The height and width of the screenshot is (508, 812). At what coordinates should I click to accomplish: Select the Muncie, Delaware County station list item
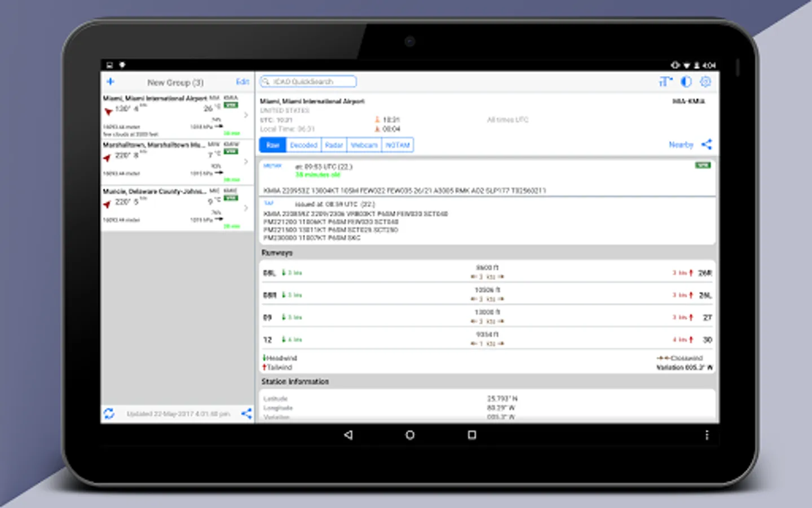tap(177, 208)
